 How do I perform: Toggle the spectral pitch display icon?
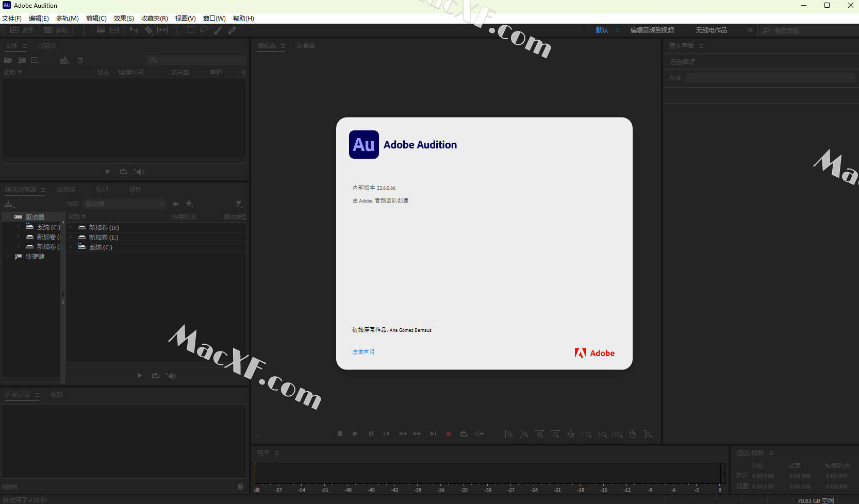click(114, 30)
